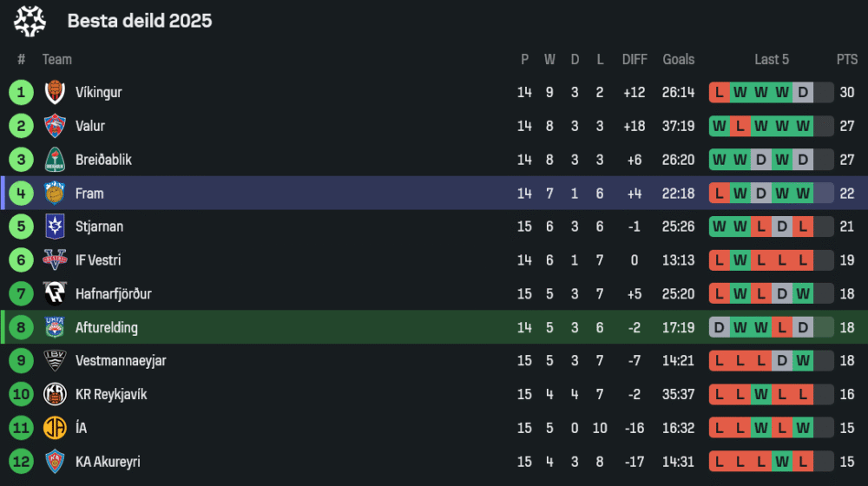Image resolution: width=868 pixels, height=486 pixels.
Task: Sort standings by DIFF column header
Action: (x=635, y=60)
